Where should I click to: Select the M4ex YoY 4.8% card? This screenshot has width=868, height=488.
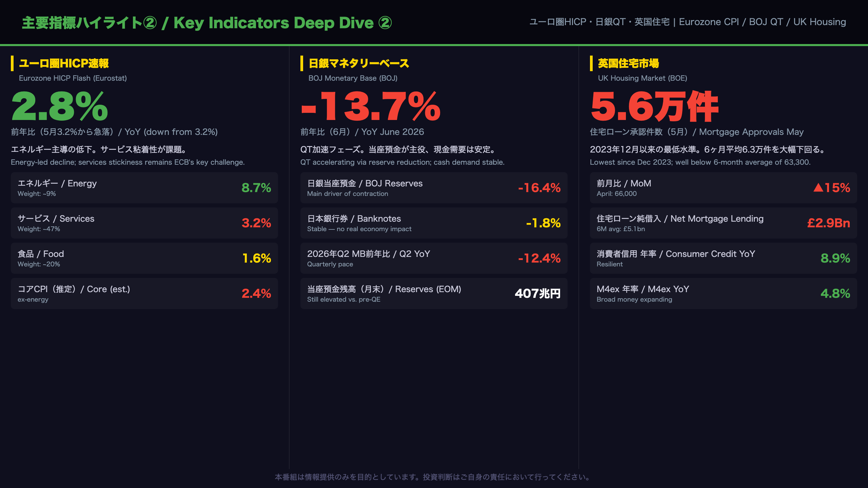(x=724, y=293)
